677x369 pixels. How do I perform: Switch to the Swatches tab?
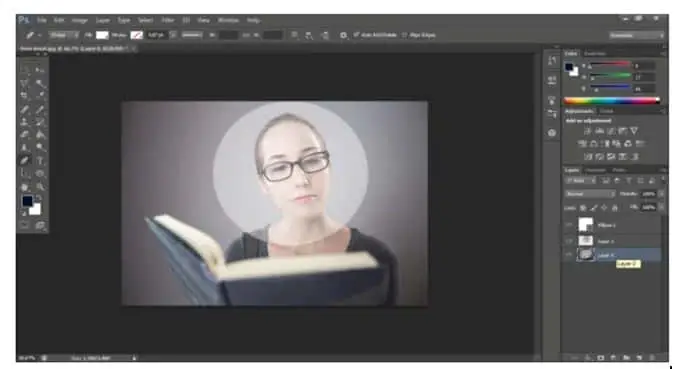point(595,54)
